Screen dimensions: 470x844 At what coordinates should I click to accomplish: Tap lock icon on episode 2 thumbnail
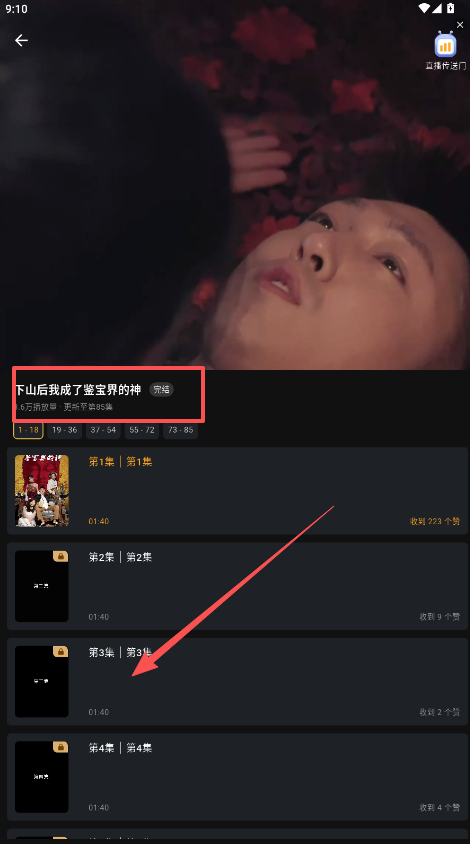pyautogui.click(x=60, y=557)
